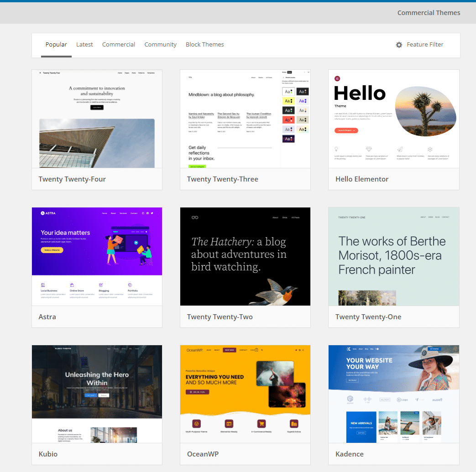Switch to the Block Themes tab

(204, 45)
